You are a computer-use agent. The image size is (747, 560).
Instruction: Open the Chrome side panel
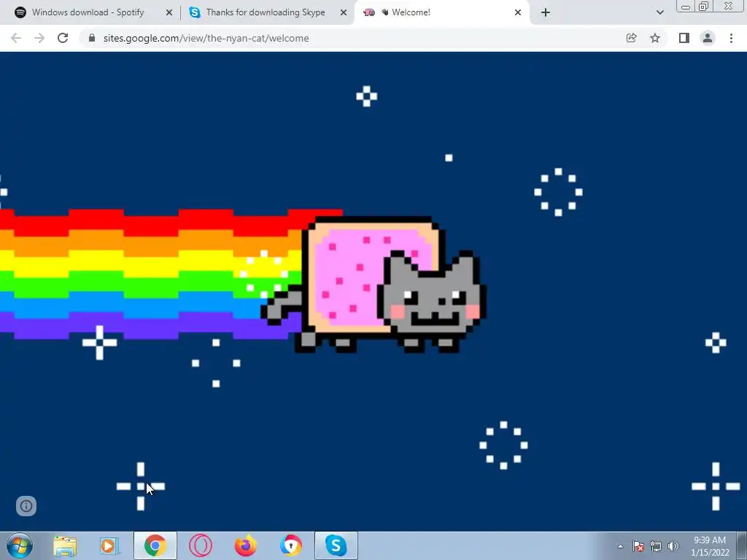pyautogui.click(x=684, y=38)
